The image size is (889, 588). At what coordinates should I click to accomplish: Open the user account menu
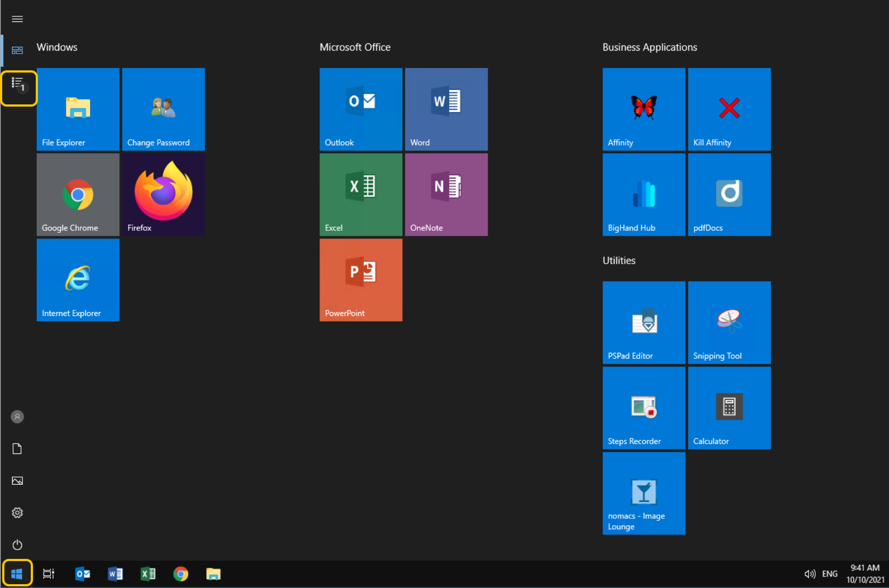(x=18, y=417)
